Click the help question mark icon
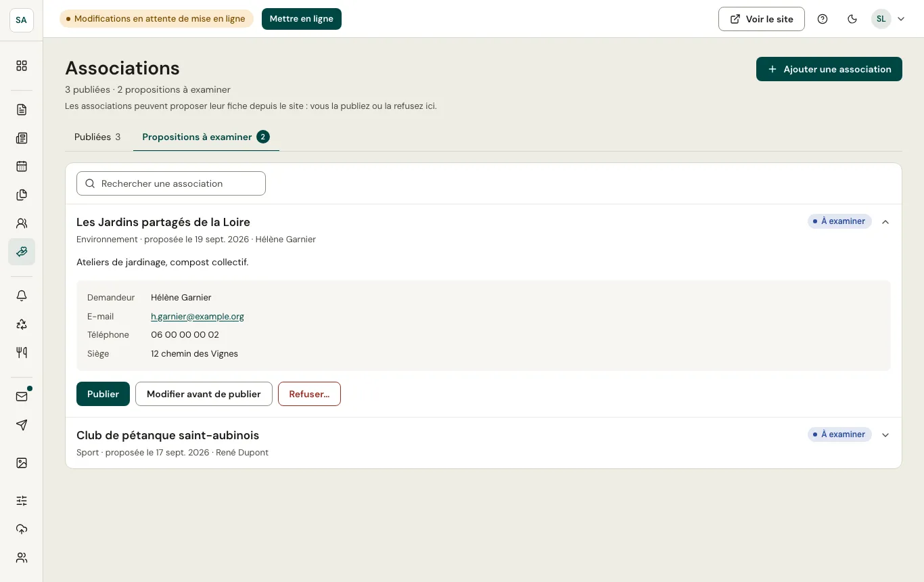 823,19
